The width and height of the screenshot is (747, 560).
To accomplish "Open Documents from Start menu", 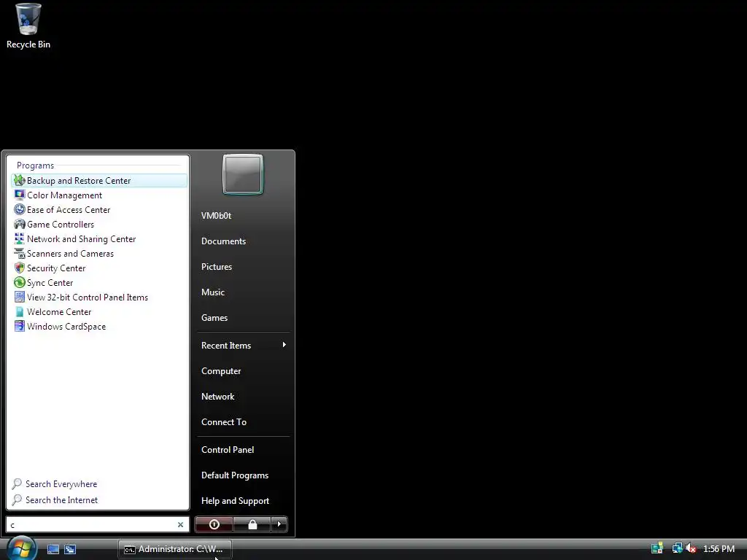I will click(x=223, y=241).
